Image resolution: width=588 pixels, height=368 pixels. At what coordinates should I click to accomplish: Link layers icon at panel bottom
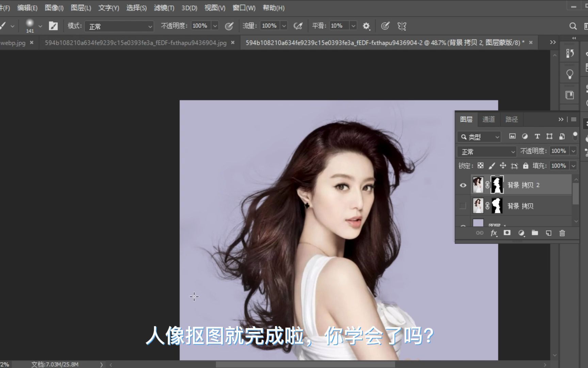tap(479, 233)
